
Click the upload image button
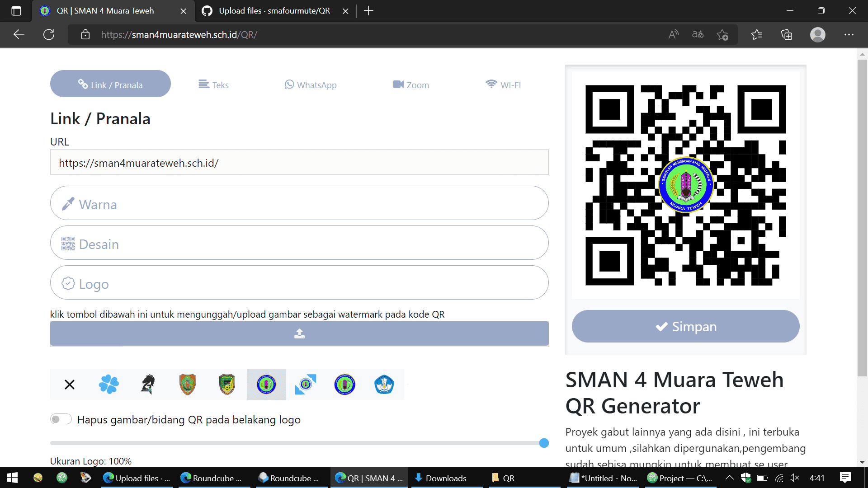[x=299, y=334]
